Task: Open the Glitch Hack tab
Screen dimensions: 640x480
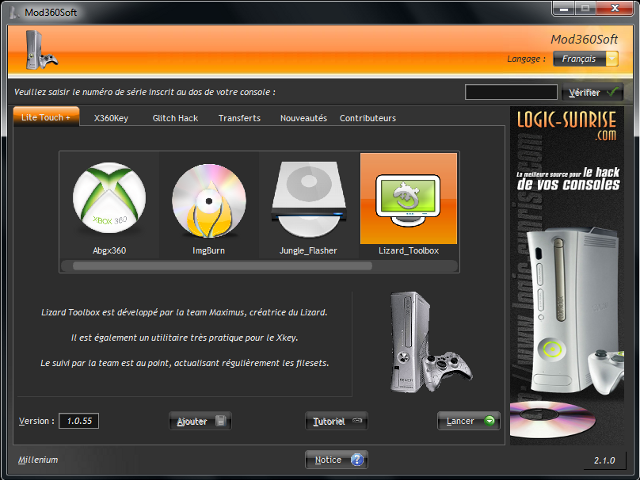Action: point(175,118)
